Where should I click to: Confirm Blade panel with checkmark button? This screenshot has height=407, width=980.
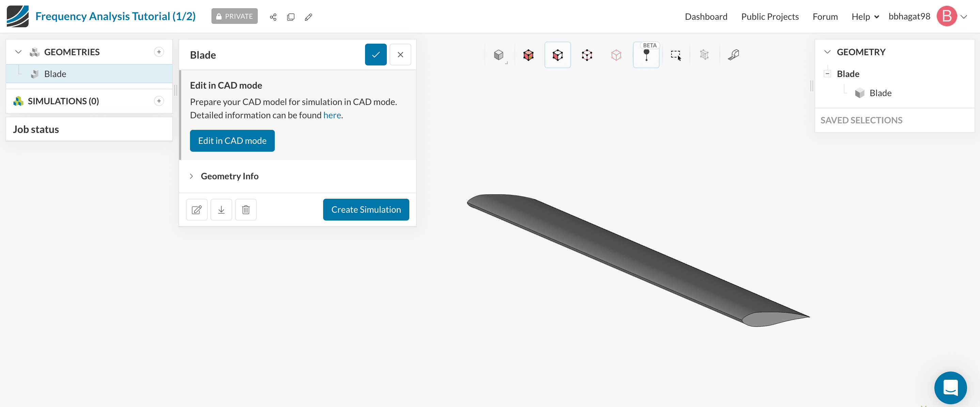tap(376, 55)
